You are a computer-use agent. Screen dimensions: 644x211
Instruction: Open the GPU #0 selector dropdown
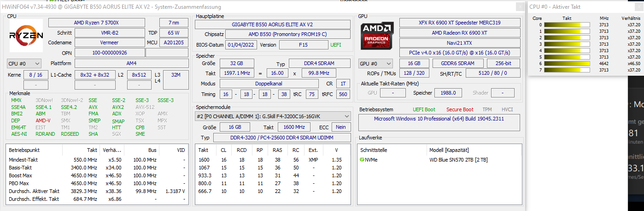[x=375, y=63]
